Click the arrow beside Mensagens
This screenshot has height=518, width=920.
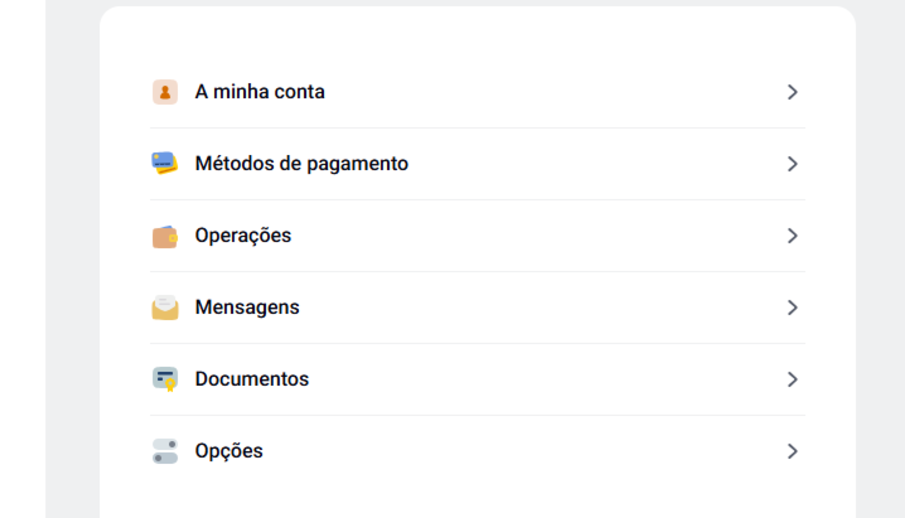pyautogui.click(x=792, y=308)
